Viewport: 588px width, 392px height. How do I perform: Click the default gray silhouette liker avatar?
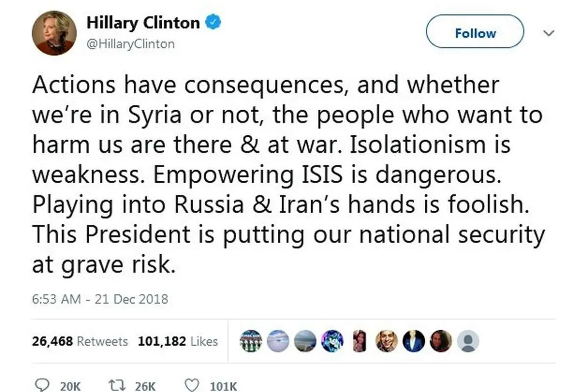pos(467,341)
